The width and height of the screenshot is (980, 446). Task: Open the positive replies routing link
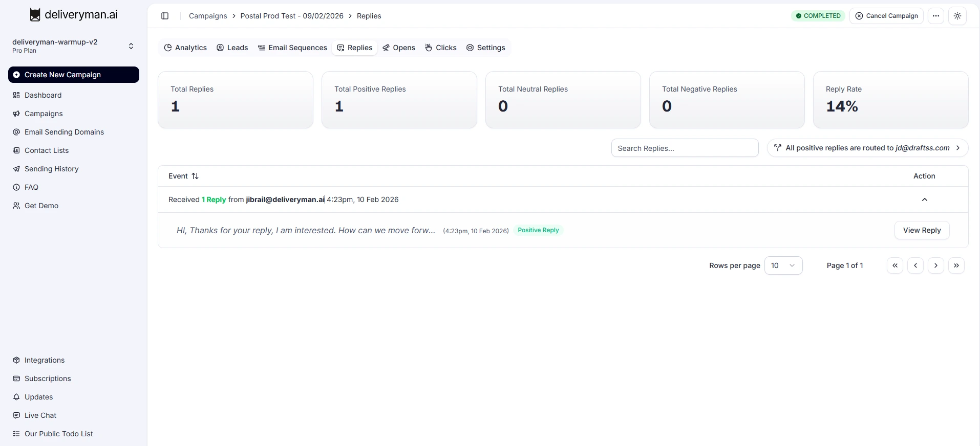[867, 148]
